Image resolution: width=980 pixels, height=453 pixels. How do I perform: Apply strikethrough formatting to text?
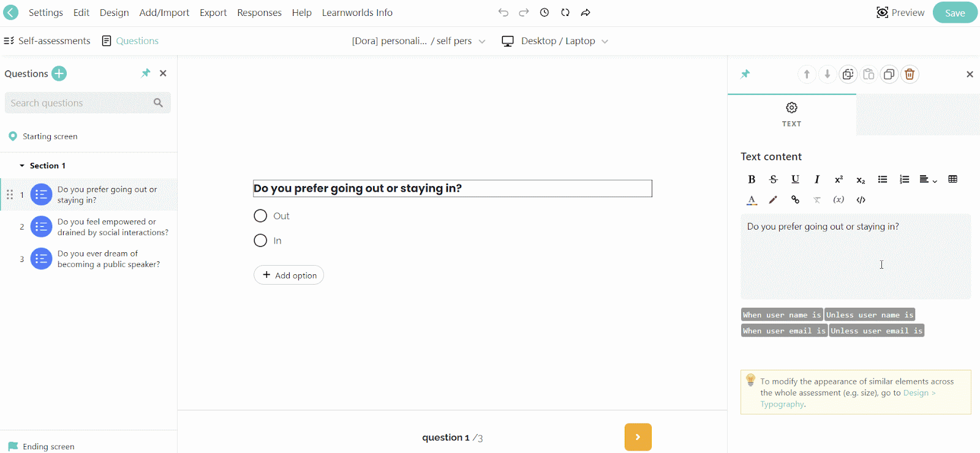pos(774,179)
